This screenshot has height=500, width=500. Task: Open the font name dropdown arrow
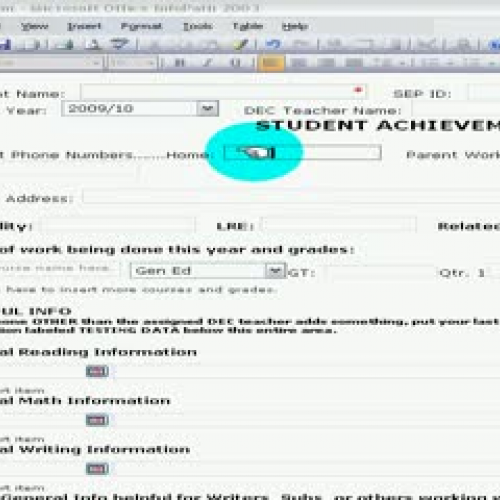coord(96,63)
